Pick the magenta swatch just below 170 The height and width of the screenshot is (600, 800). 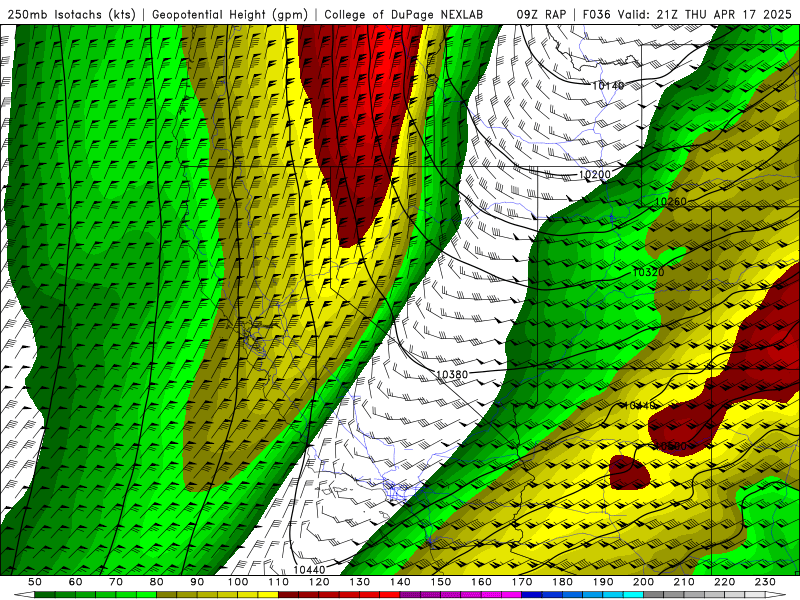tap(511, 595)
